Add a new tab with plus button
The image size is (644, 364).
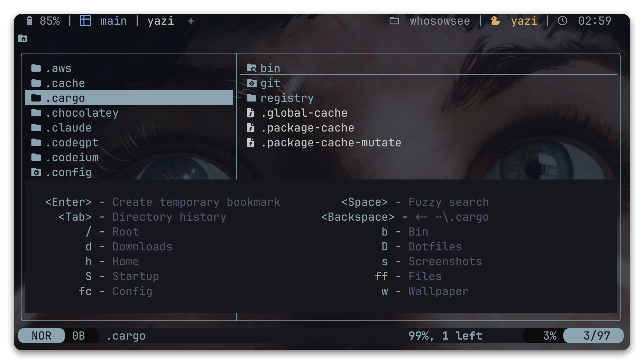coord(191,21)
